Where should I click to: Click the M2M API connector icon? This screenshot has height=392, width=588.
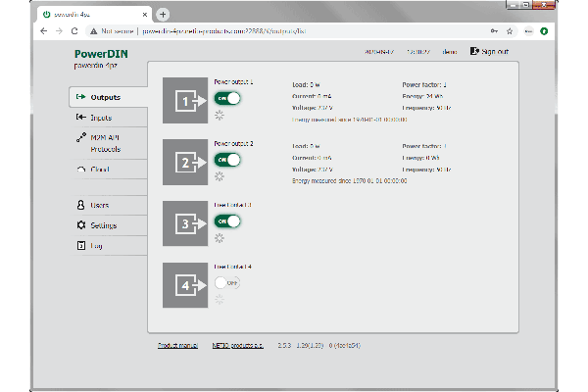click(x=81, y=137)
